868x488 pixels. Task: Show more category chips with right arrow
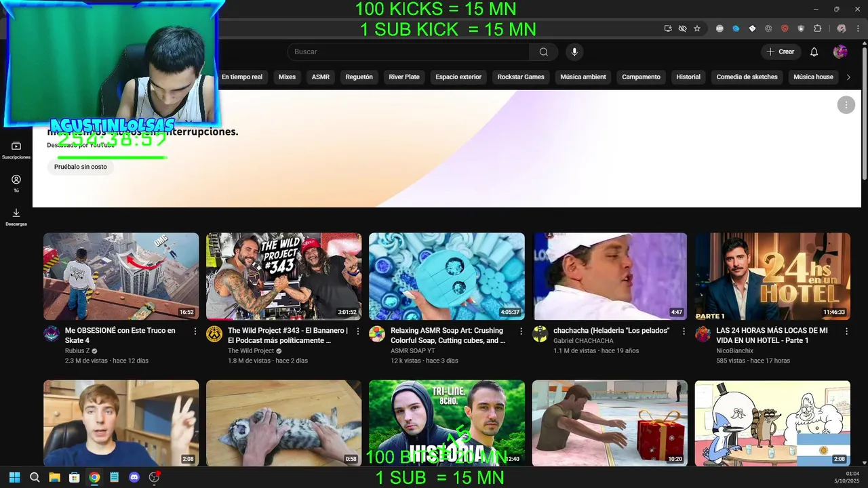pyautogui.click(x=848, y=77)
